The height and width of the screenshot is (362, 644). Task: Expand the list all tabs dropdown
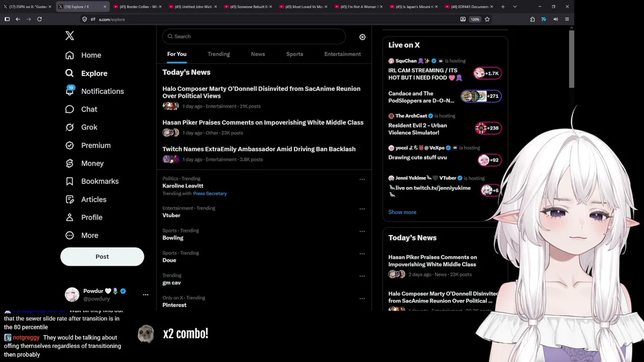click(x=515, y=7)
